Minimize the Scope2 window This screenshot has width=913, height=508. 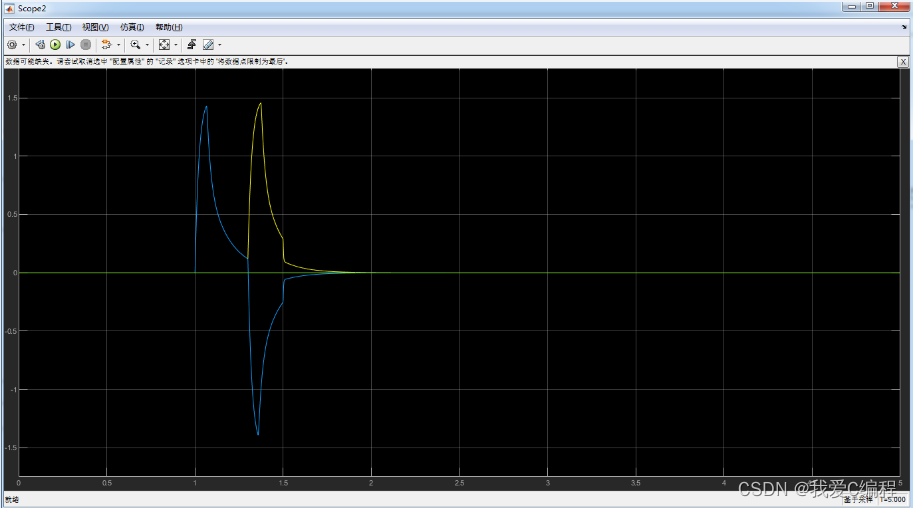coord(852,6)
